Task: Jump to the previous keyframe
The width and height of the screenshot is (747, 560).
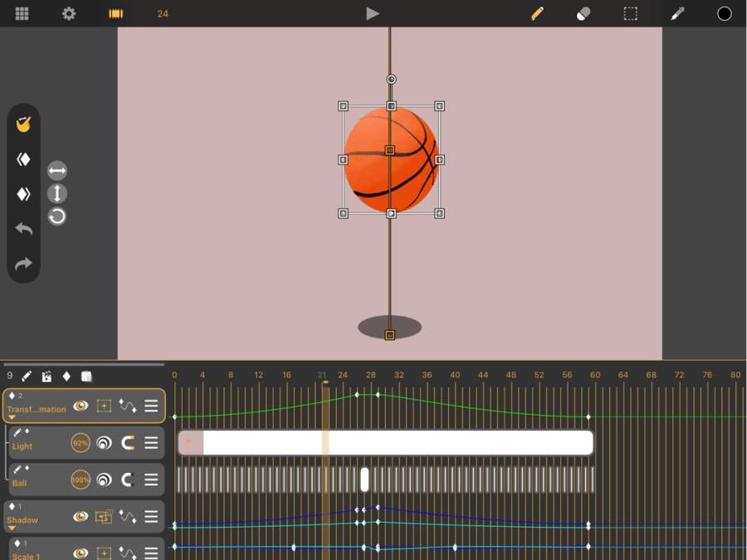Action: click(x=23, y=159)
